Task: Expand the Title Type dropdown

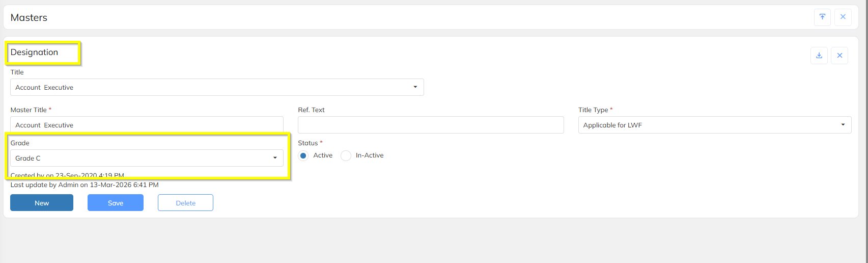Action: point(714,125)
